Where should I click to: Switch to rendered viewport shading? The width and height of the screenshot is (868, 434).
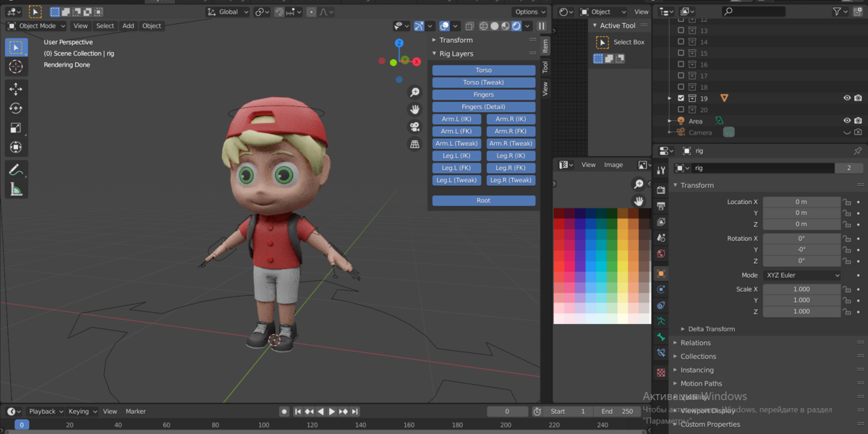(x=516, y=26)
